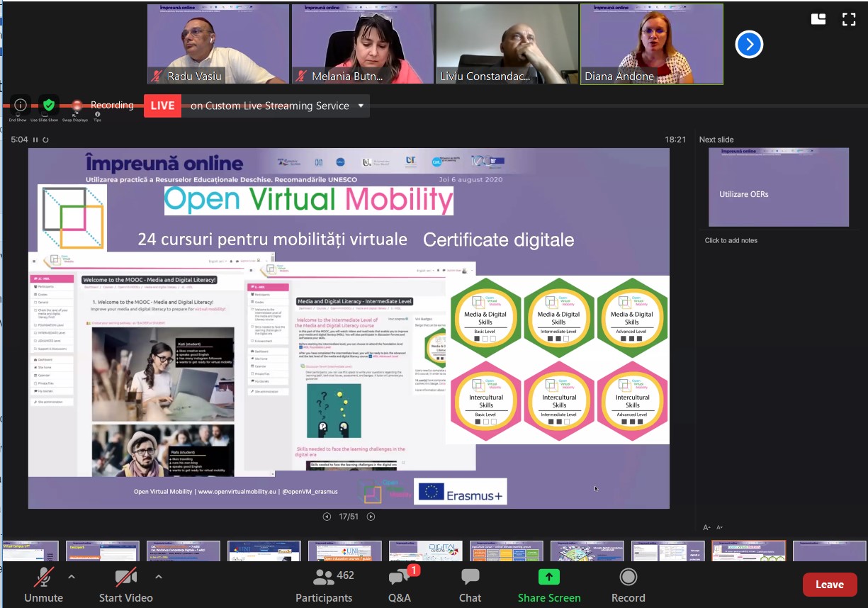Click the 'Certificate digitale' heading

pos(499,240)
